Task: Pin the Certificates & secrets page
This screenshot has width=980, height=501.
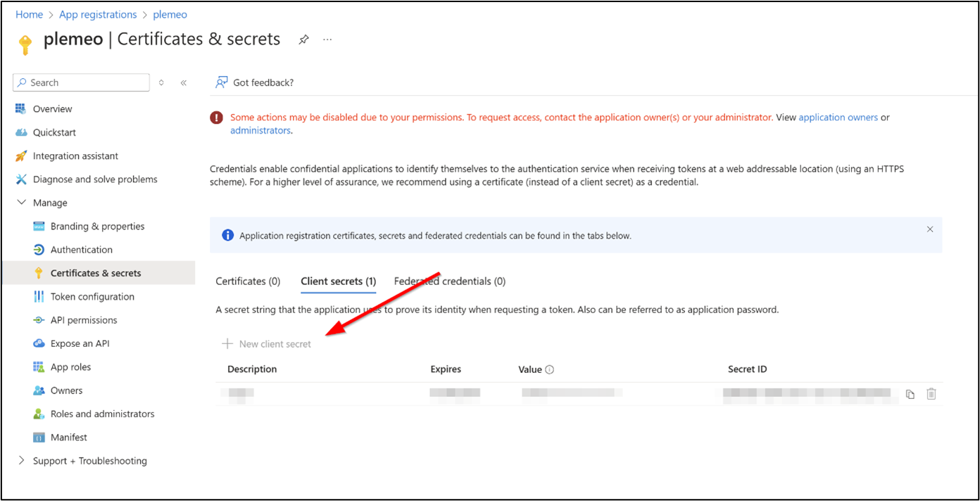Action: 303,39
